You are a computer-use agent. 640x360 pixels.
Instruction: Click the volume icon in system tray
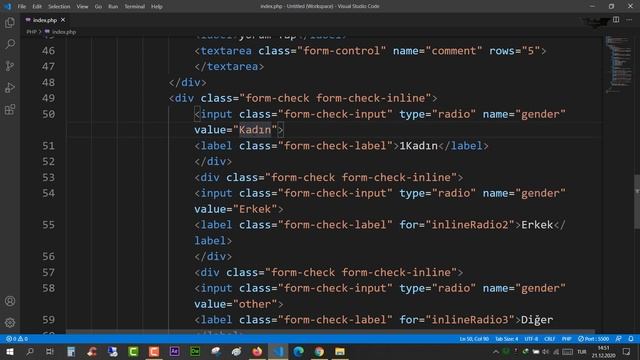tap(546, 351)
